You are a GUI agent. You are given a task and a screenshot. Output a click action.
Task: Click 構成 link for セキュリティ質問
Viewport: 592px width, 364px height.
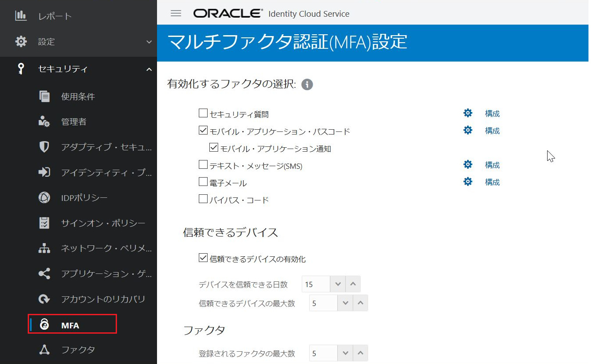click(x=492, y=113)
